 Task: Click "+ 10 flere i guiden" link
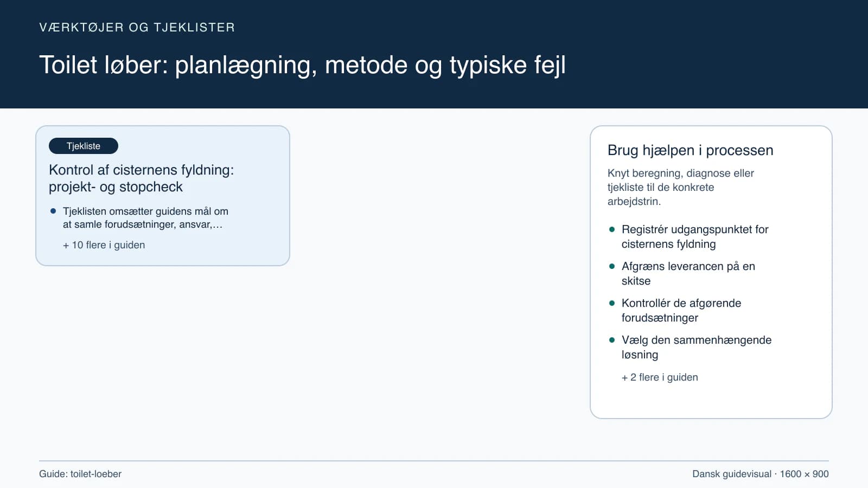pyautogui.click(x=104, y=245)
